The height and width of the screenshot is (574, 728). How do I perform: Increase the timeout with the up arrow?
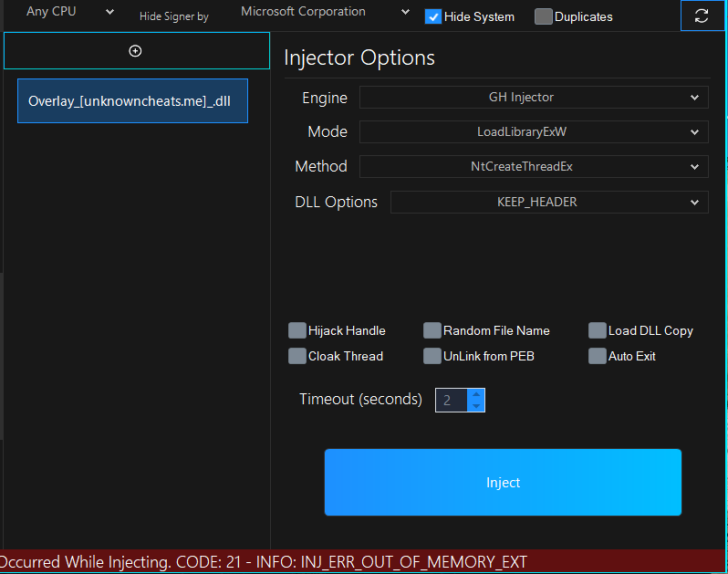pyautogui.click(x=476, y=395)
